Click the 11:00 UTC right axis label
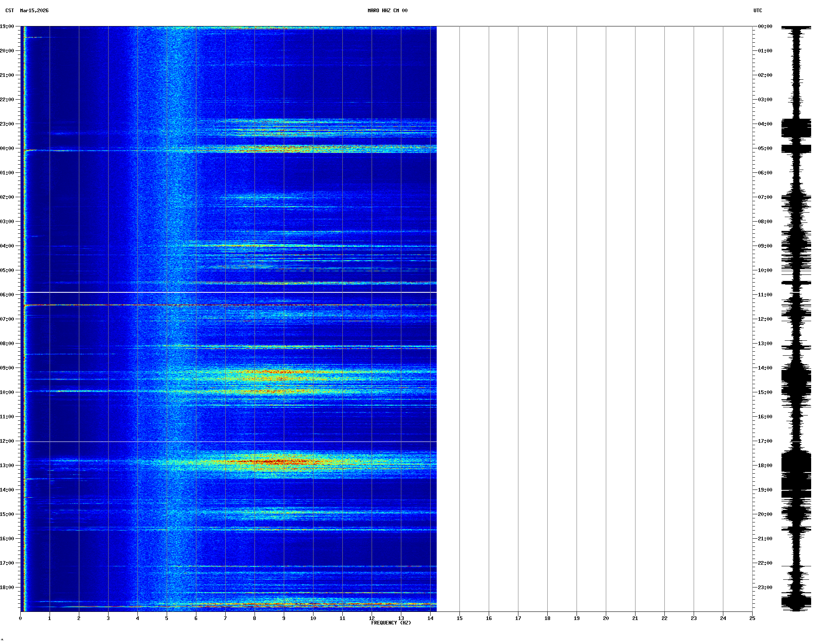The width and height of the screenshot is (814, 644). tap(765, 295)
